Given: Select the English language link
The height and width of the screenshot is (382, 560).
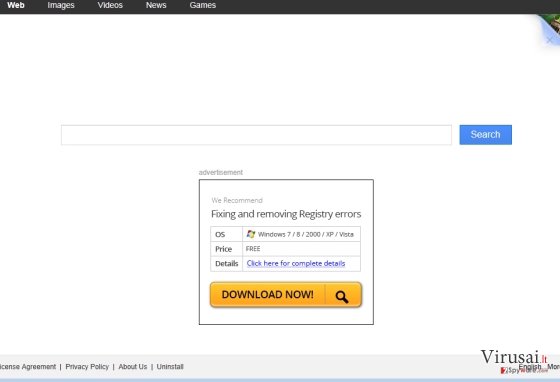Looking at the screenshot, I should point(530,367).
